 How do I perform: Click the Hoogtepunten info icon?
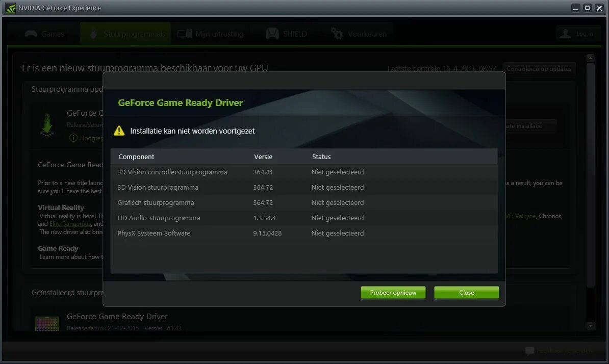click(x=73, y=138)
